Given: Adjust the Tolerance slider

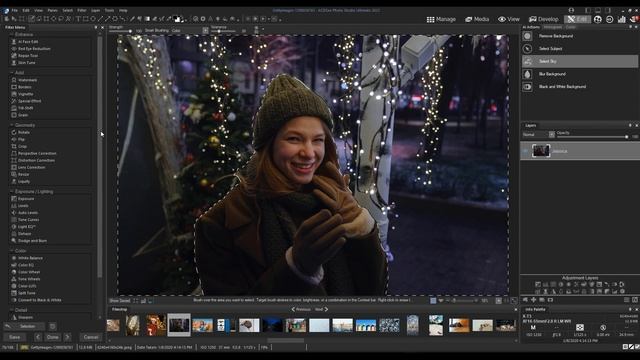Looking at the screenshot, I should (223, 31).
